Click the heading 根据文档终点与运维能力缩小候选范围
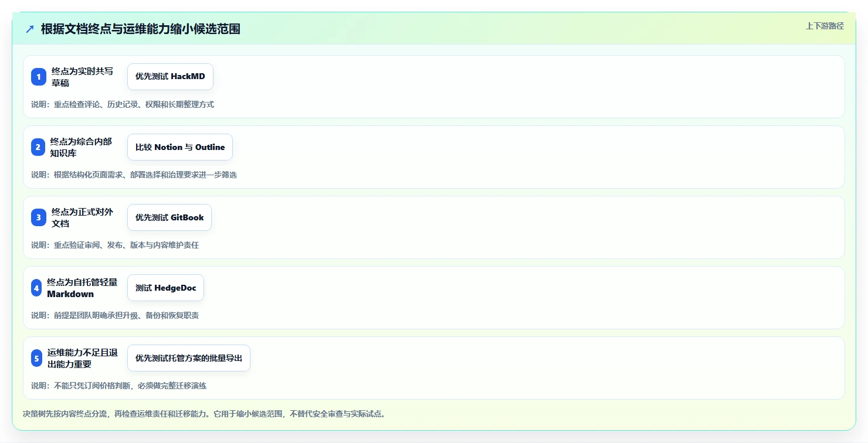This screenshot has height=443, width=868. point(141,29)
